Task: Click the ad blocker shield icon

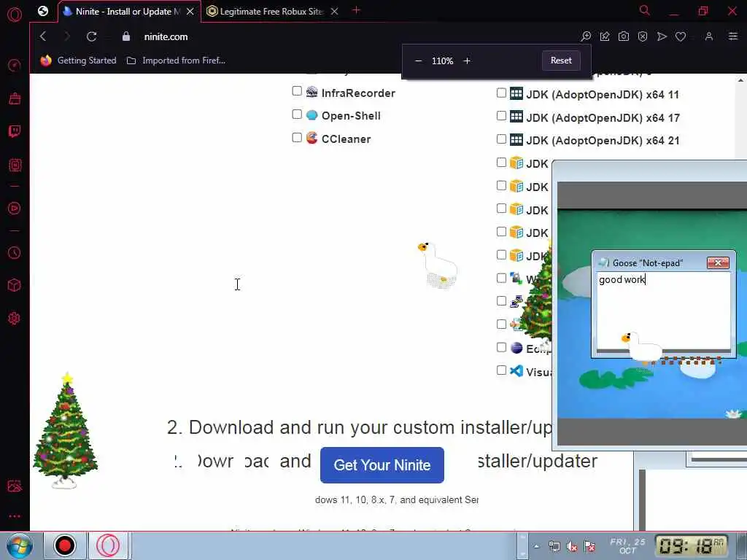Action: [x=643, y=36]
